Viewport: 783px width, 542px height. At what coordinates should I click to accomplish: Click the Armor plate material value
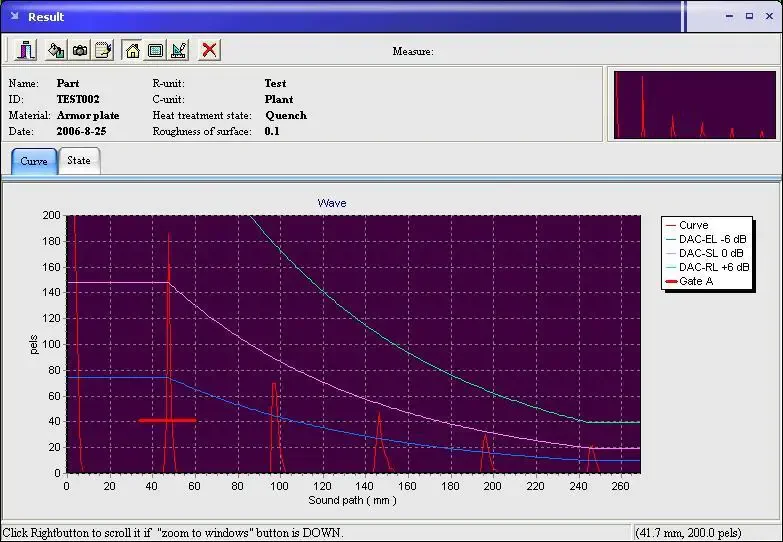[x=88, y=115]
